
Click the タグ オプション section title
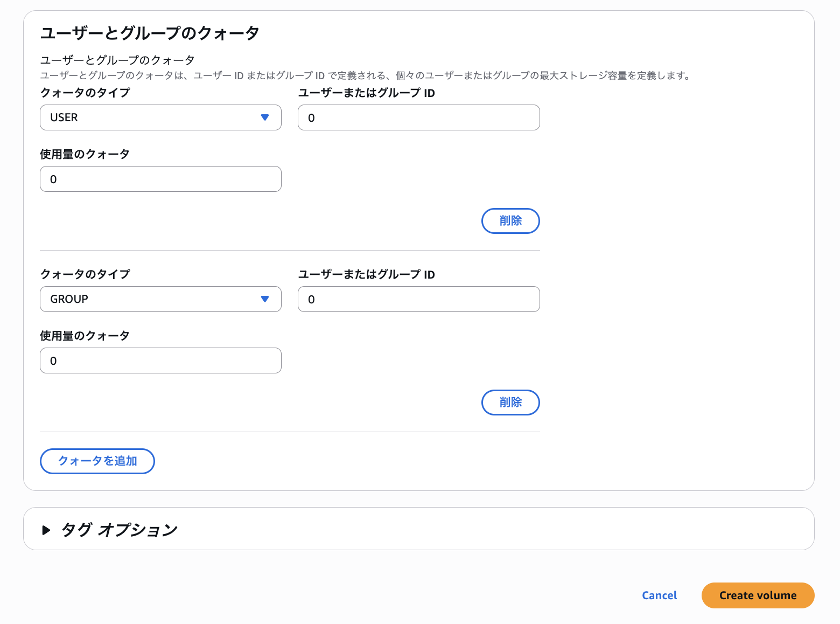[x=119, y=530]
